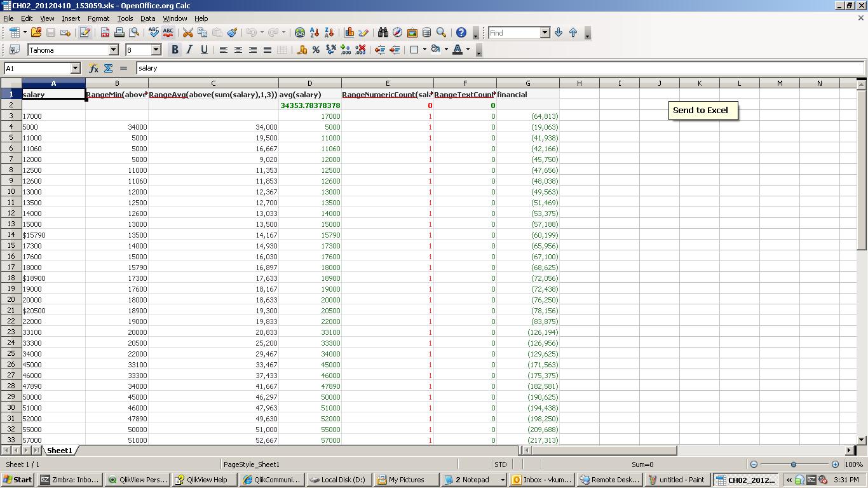The image size is (868, 488).
Task: Toggle Underline formatting
Action: coord(204,50)
